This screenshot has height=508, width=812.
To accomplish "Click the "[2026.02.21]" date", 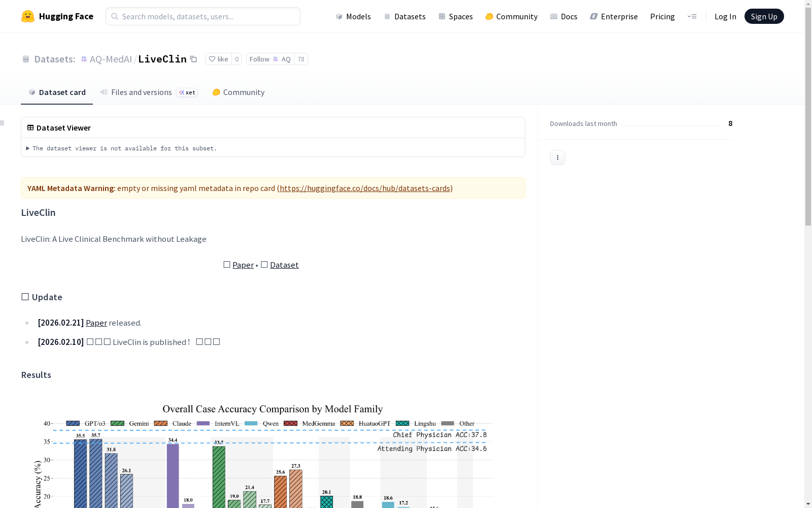I will (61, 323).
